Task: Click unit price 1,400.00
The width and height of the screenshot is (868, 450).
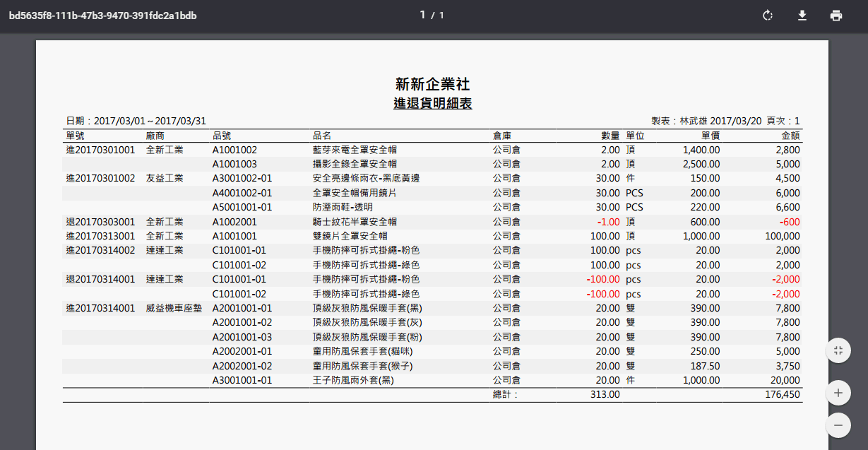Action: coord(702,150)
